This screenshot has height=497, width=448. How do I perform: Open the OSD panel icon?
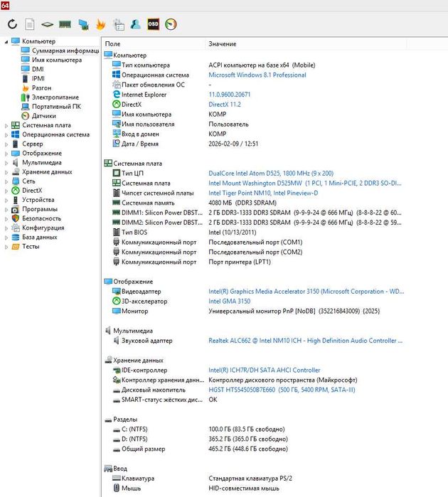click(153, 24)
